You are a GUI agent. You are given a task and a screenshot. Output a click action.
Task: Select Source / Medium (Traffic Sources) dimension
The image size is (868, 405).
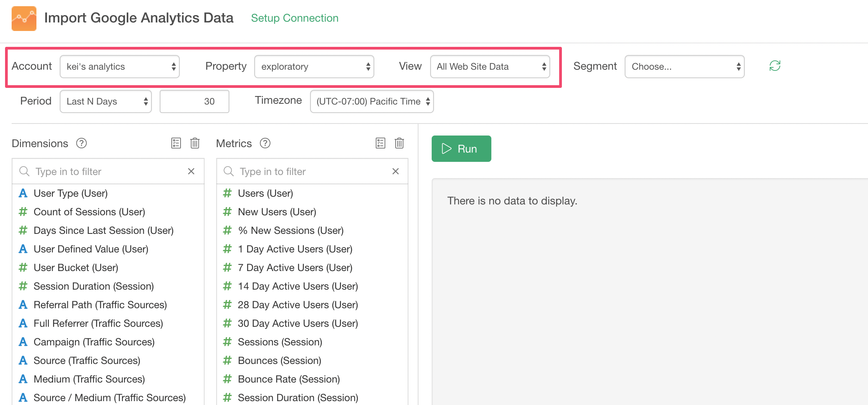pos(108,398)
